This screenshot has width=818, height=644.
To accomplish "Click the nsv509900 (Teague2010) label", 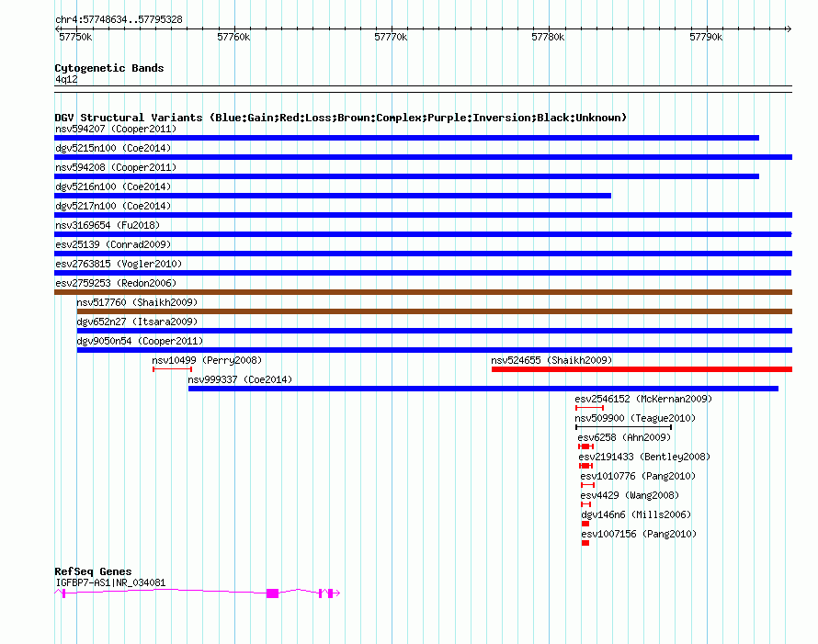I will 635,418.
